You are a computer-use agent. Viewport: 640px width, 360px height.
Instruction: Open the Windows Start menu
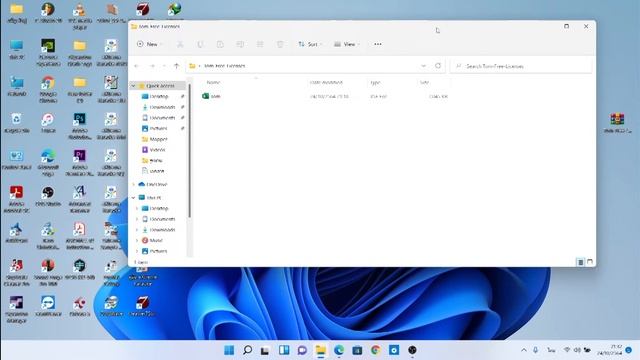pos(229,350)
